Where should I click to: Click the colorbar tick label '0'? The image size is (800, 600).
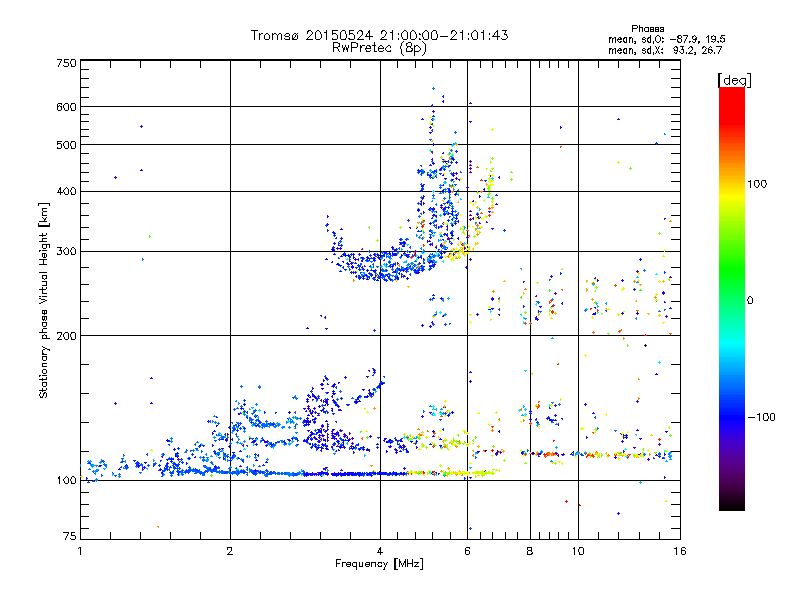[750, 300]
